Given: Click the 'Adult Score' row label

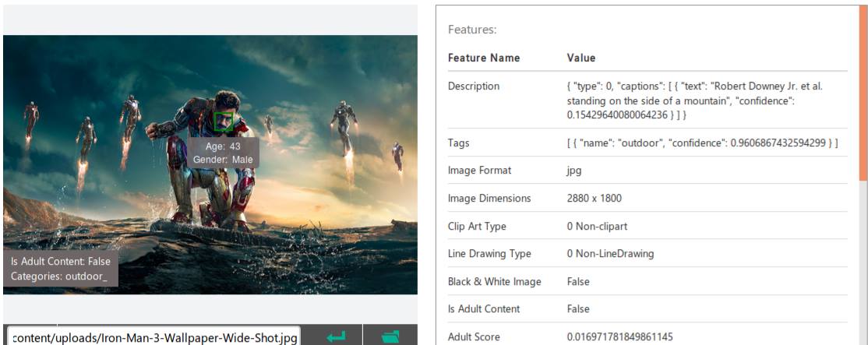Looking at the screenshot, I should click(474, 336).
